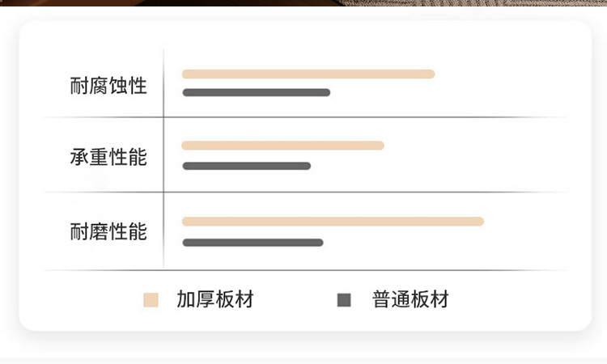This screenshot has width=607, height=364.
Task: Click the light gray band below the card
Action: point(303,359)
